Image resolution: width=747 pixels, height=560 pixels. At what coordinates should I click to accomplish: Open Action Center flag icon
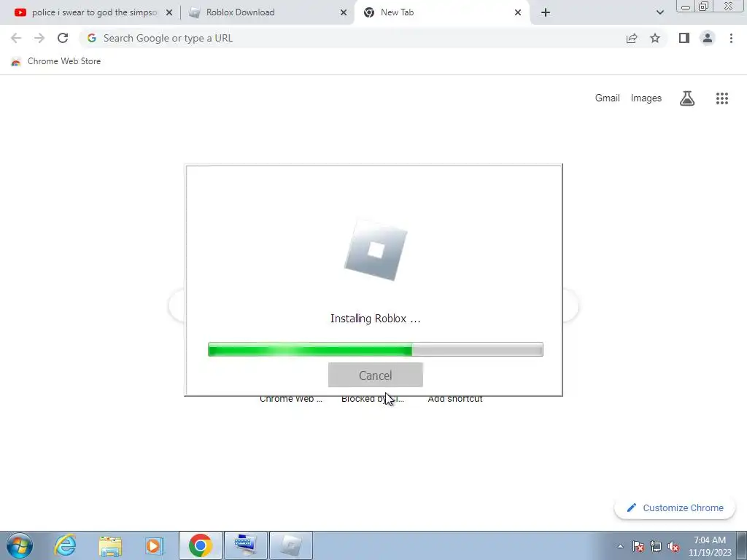(638, 547)
